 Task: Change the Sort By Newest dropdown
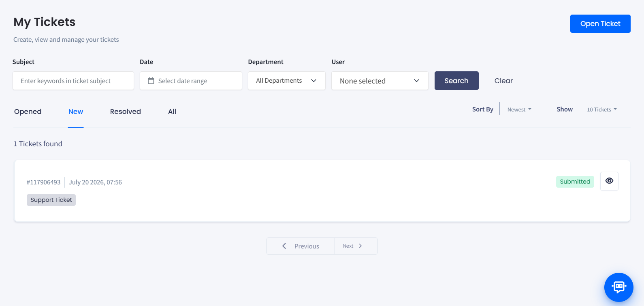(x=519, y=109)
